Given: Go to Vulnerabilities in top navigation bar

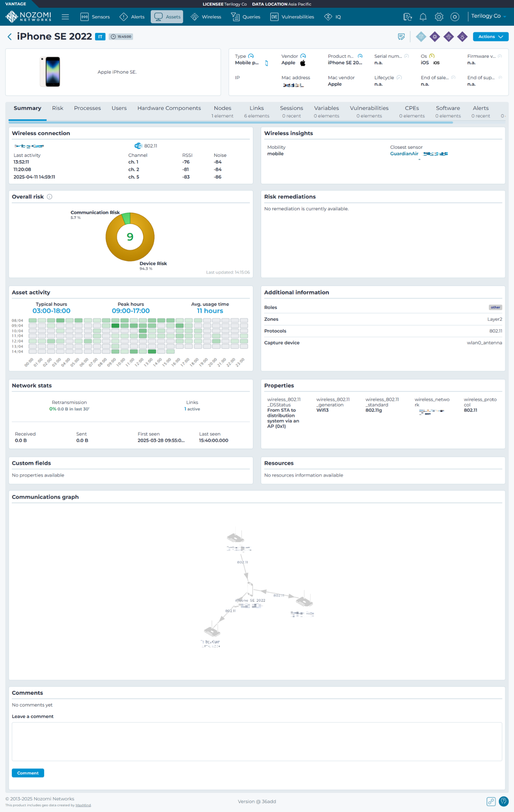Looking at the screenshot, I should (292, 17).
